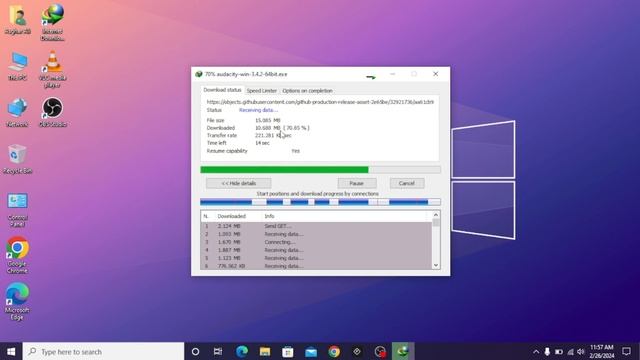Open Google Chrome from the taskbar
Viewport: 640px width, 360px height.
tap(334, 351)
